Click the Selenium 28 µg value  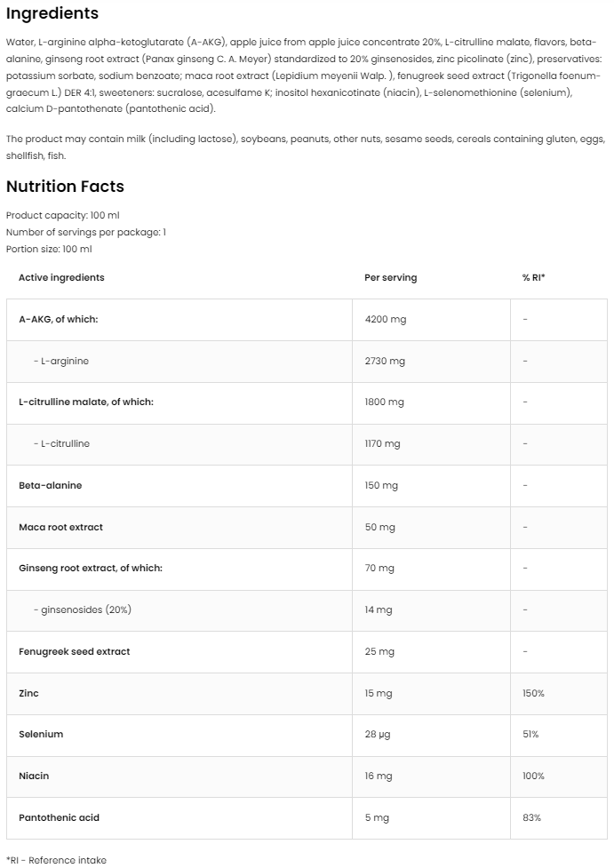point(377,734)
